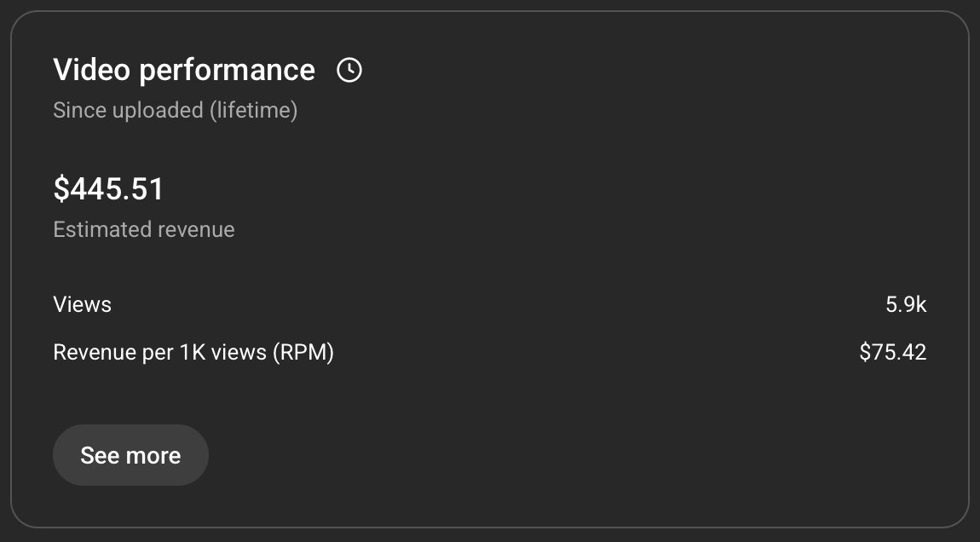Viewport: 980px width, 542px height.
Task: Click the Since uploaded (lifetime) subtitle
Action: click(x=175, y=110)
